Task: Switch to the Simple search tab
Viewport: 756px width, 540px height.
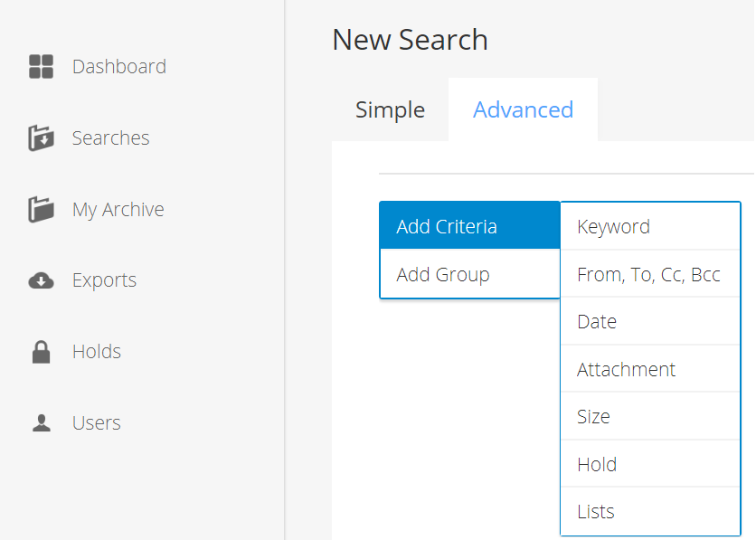Action: (x=390, y=109)
